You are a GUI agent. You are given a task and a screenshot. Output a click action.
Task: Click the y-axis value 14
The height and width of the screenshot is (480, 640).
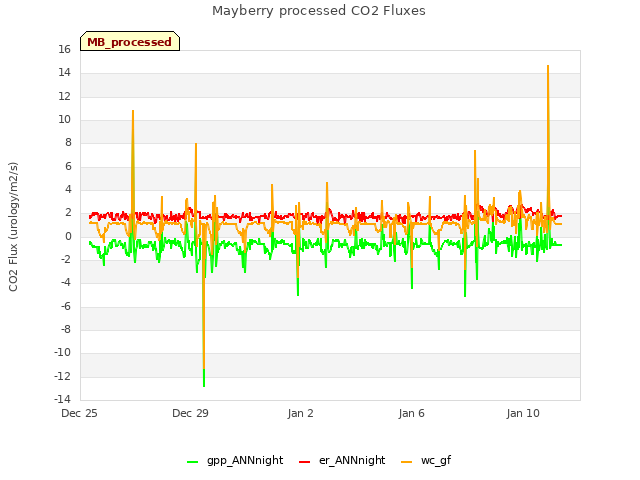[x=64, y=73]
